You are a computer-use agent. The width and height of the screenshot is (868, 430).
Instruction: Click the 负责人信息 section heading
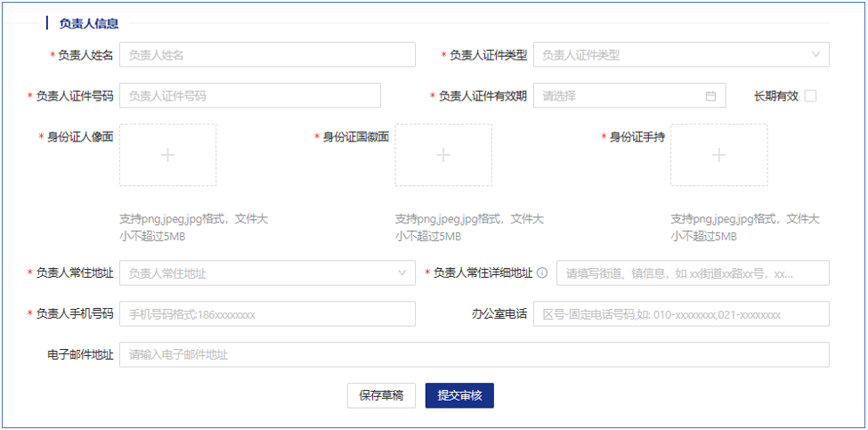tap(89, 24)
